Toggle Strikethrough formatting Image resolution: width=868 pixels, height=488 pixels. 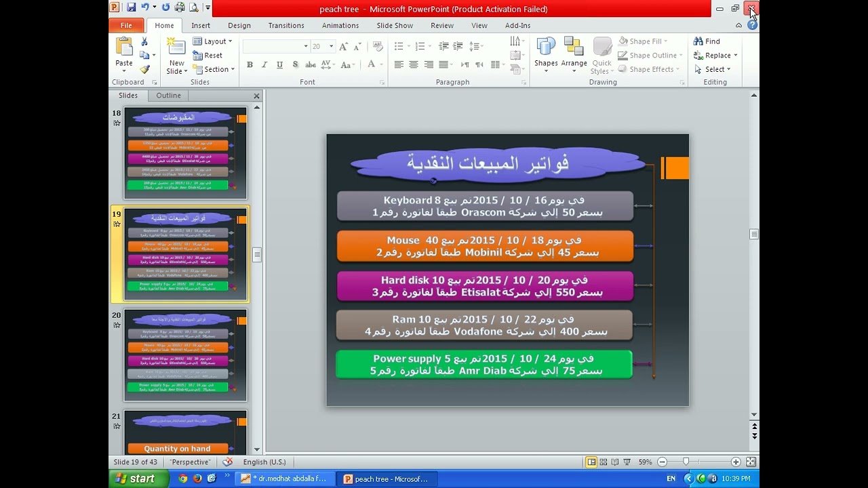[x=311, y=65]
